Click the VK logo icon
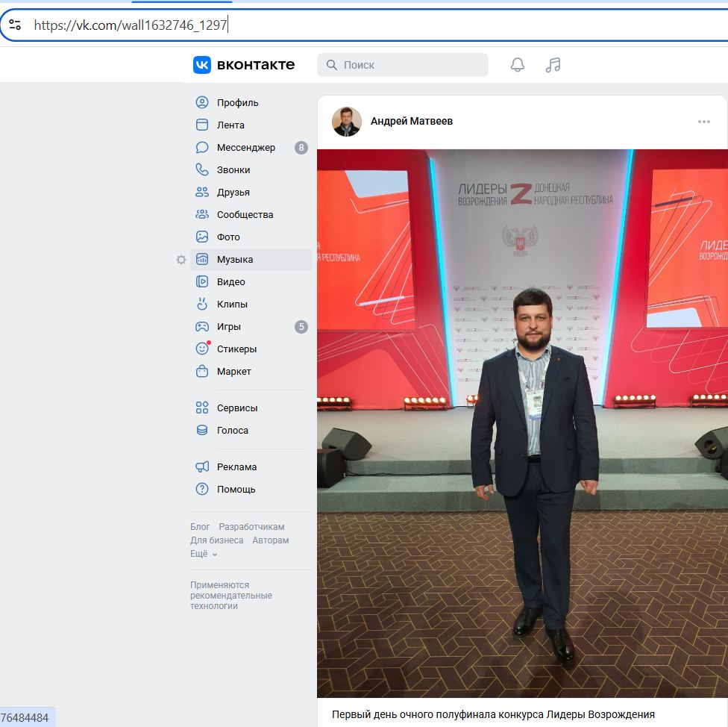Viewport: 728px width, 727px height. tap(202, 65)
